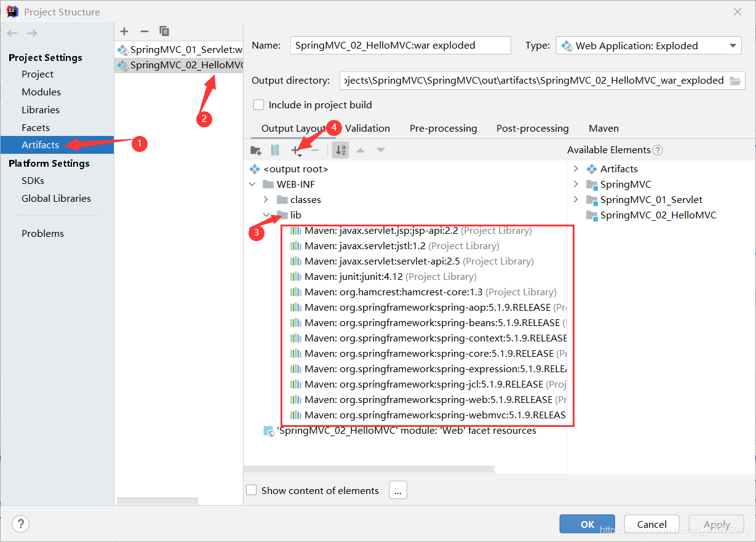Select Maven jsp-api:2.2 library entry
The image size is (756, 542).
(411, 231)
